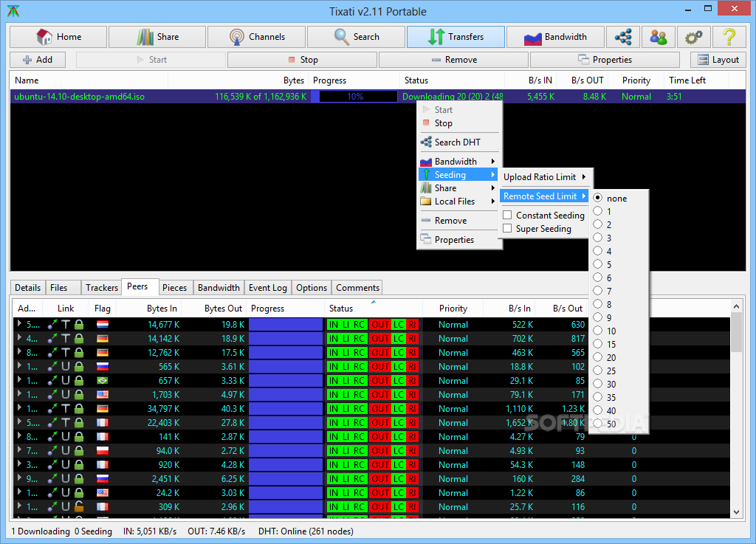Expand the Seeding submenu
The height and width of the screenshot is (544, 756).
click(458, 175)
